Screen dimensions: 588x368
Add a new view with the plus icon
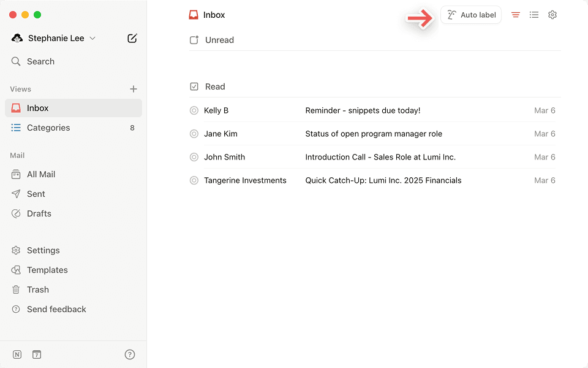(134, 88)
